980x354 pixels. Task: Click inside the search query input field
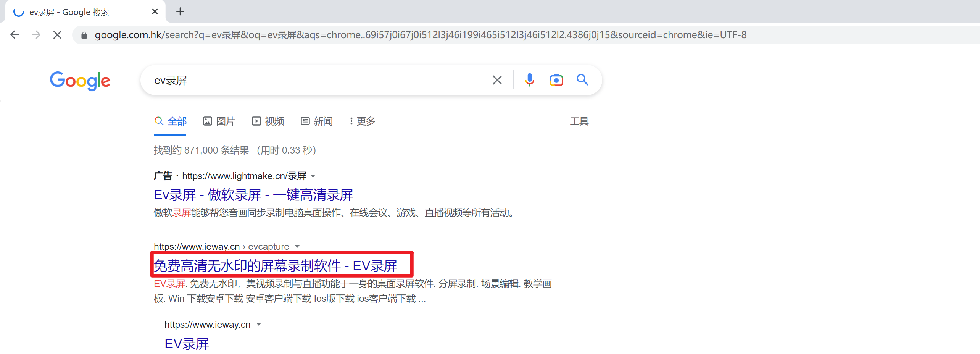click(x=305, y=80)
